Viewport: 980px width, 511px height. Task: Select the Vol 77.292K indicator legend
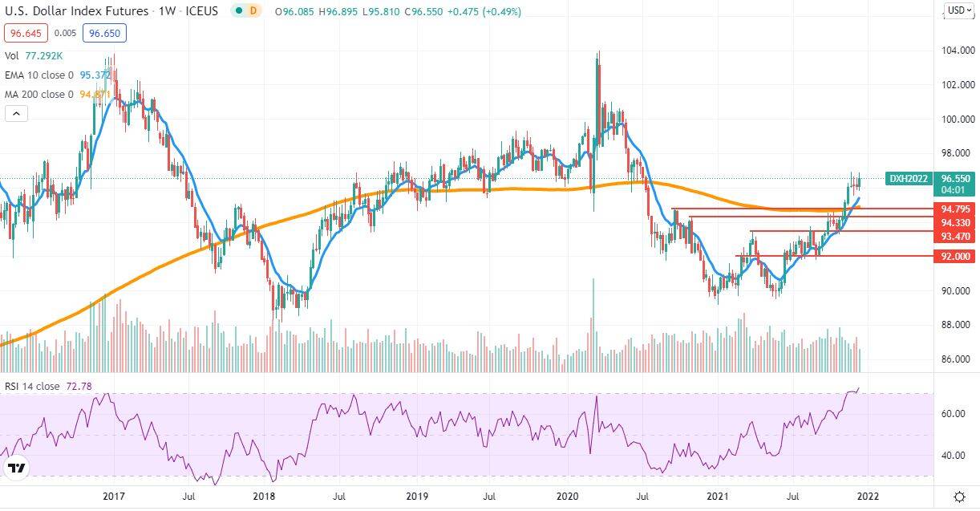pyautogui.click(x=34, y=56)
